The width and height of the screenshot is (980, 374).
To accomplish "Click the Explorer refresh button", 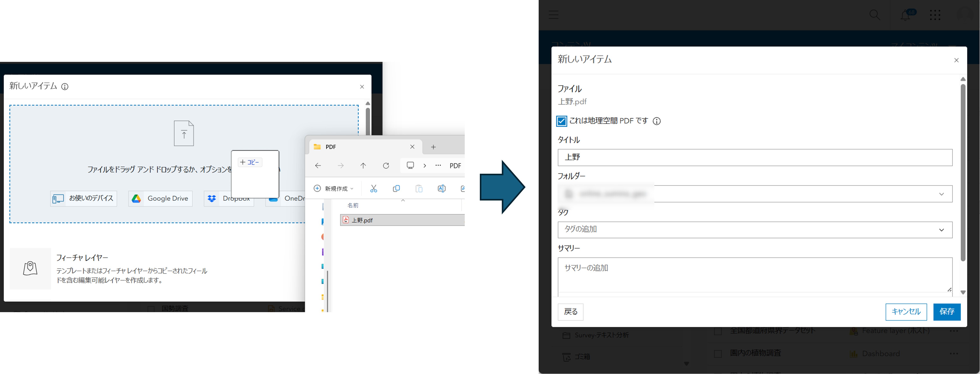I will click(386, 166).
